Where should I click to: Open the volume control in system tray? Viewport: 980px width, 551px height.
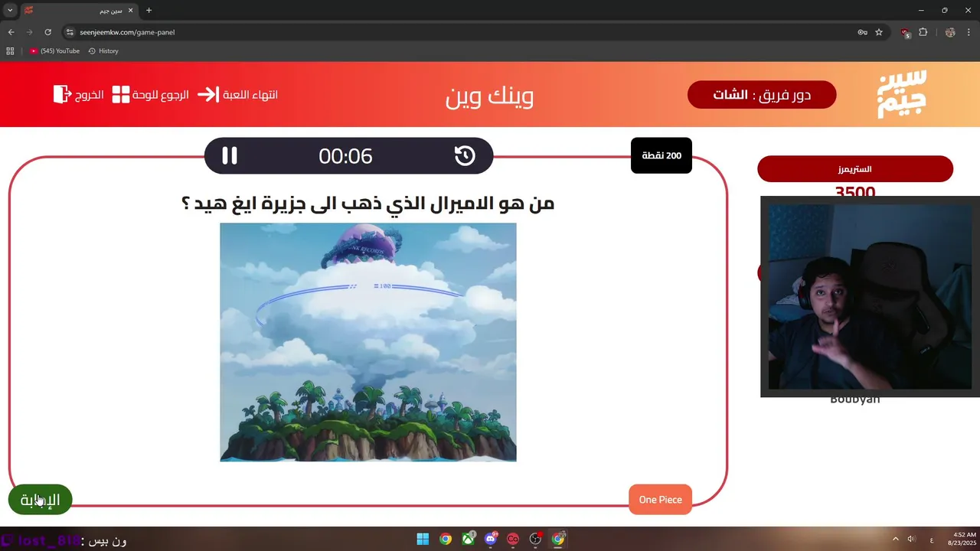[911, 539]
